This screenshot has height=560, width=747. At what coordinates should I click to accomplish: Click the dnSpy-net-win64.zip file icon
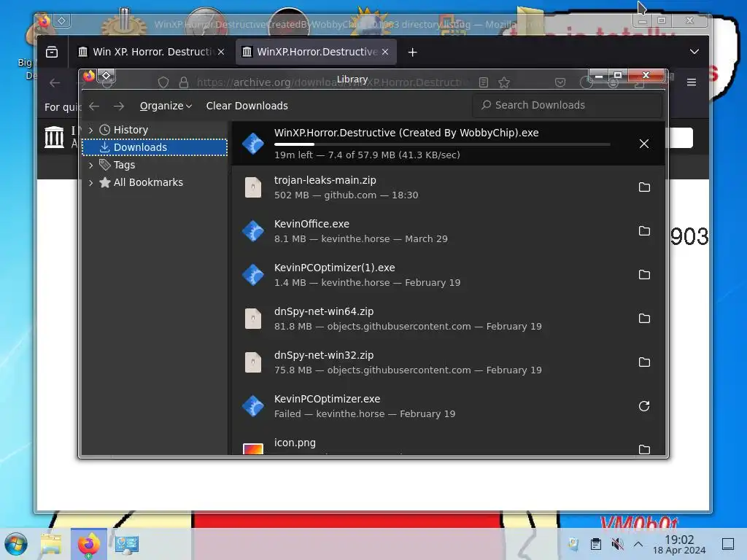(x=253, y=319)
